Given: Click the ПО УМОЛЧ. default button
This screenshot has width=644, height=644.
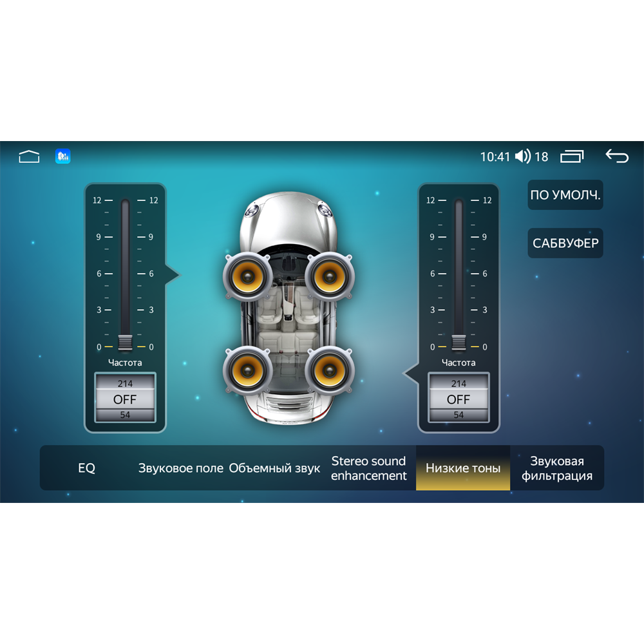Looking at the screenshot, I should point(565,194).
